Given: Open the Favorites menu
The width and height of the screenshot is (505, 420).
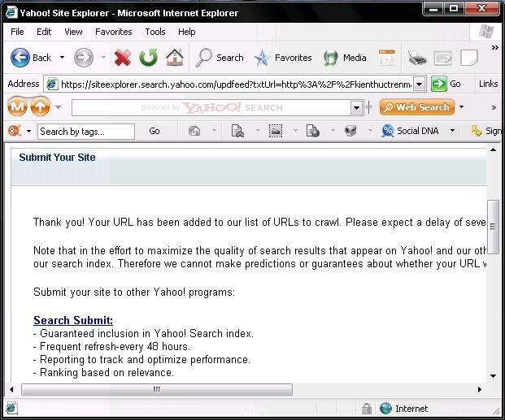Looking at the screenshot, I should (113, 32).
